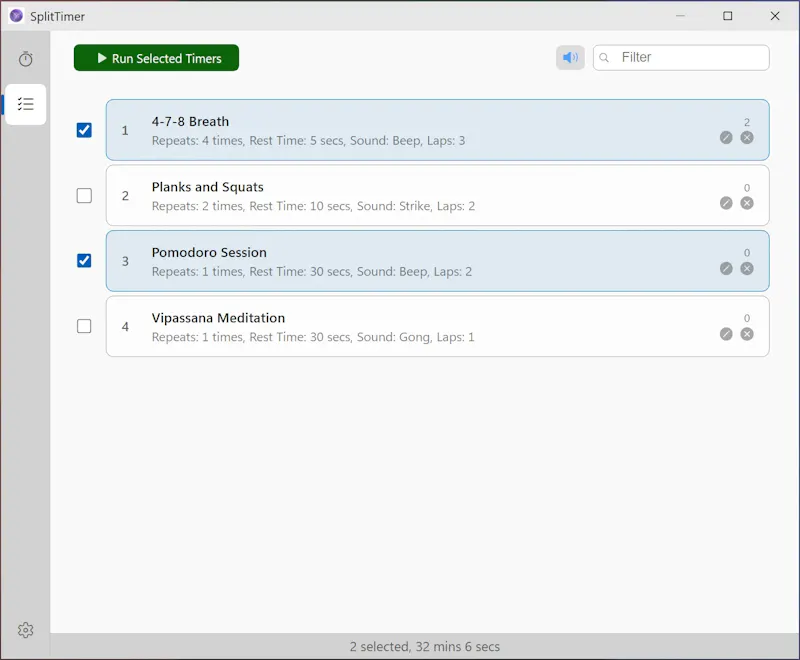Select the 4-7-8 Breath title

click(x=190, y=121)
